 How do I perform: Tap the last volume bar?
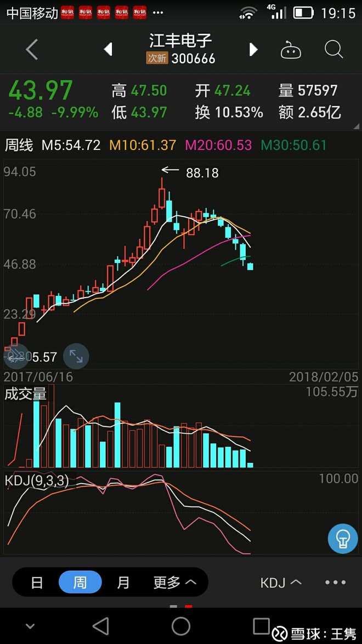click(250, 465)
